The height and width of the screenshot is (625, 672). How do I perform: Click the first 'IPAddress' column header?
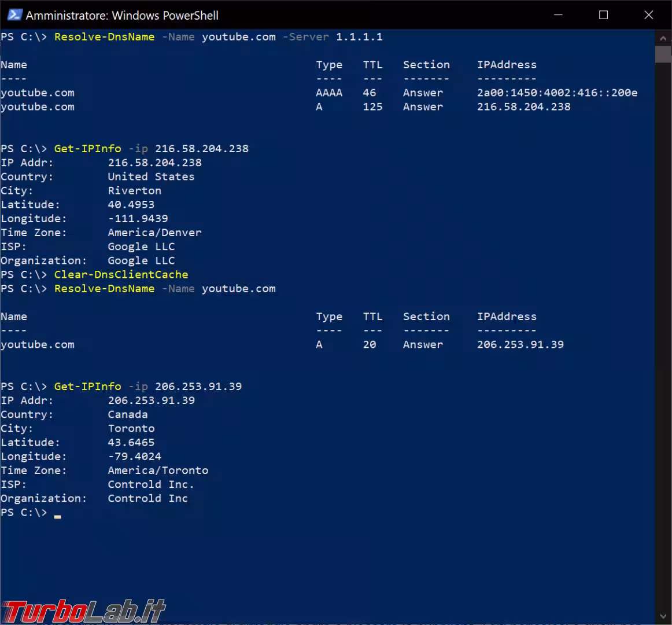[x=507, y=65]
